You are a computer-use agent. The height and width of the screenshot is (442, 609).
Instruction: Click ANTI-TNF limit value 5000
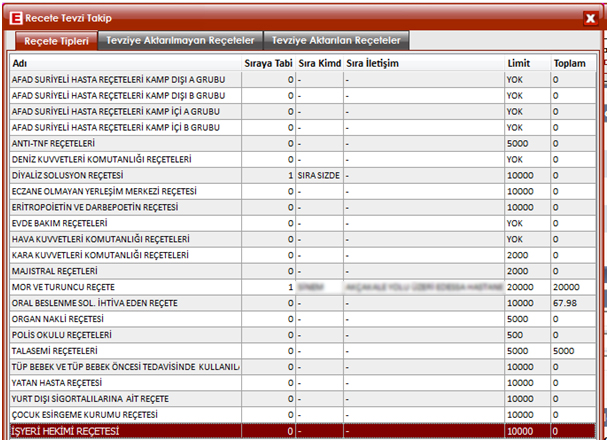[517, 143]
